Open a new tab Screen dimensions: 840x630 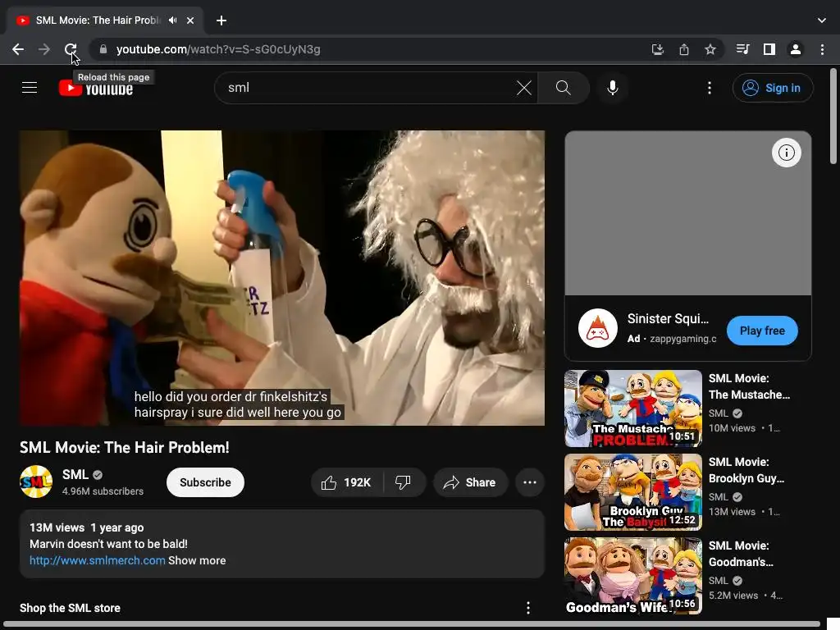[x=221, y=21]
